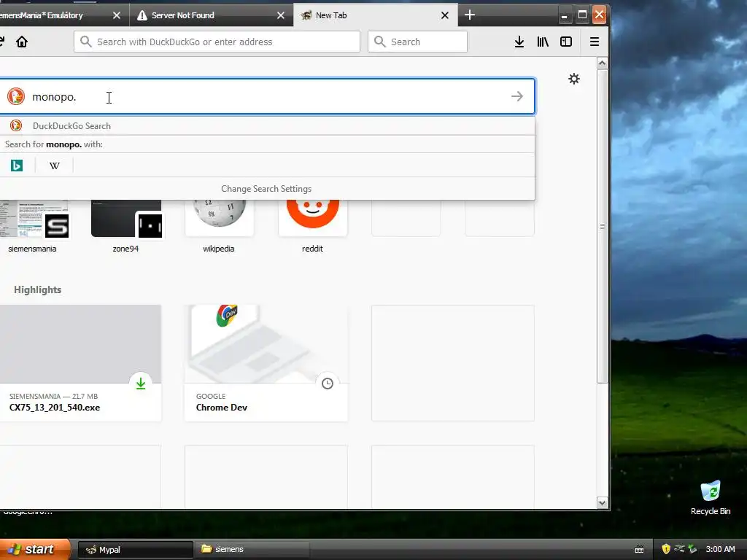Click the reload page icon
The width and height of the screenshot is (747, 560).
click(2, 42)
